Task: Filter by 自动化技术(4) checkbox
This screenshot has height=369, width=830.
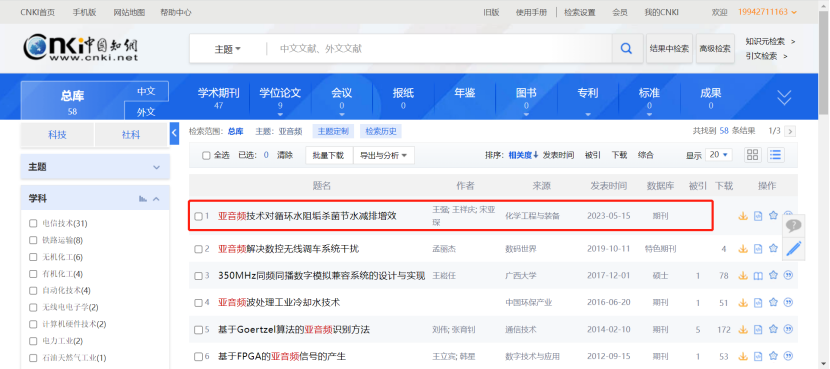Action: pyautogui.click(x=33, y=291)
